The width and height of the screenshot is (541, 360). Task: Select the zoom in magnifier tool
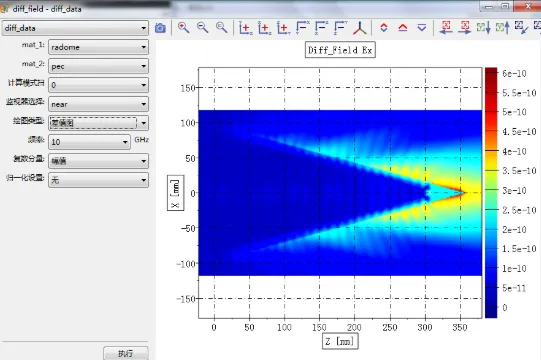pyautogui.click(x=183, y=28)
